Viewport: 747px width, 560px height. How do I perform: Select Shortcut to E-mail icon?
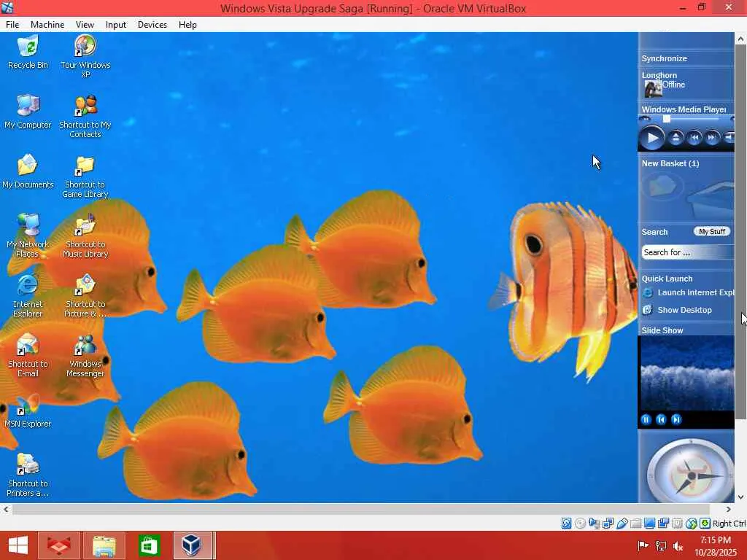28,356
